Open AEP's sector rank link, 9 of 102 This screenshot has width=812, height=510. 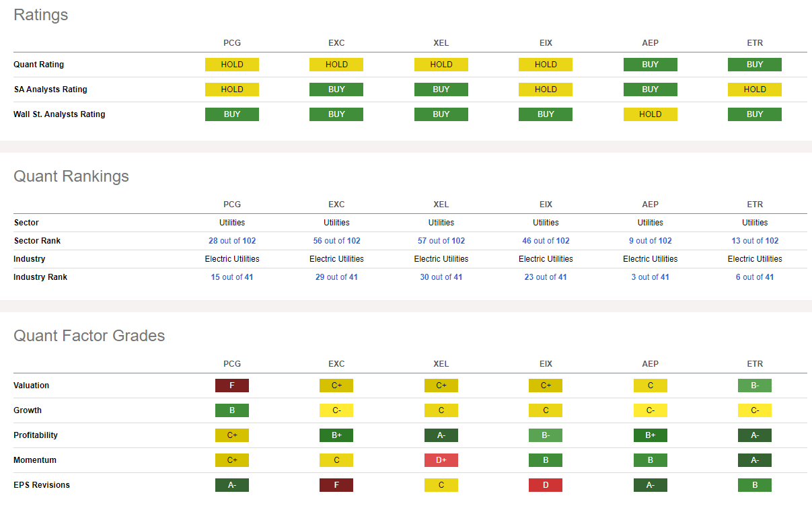click(x=650, y=241)
